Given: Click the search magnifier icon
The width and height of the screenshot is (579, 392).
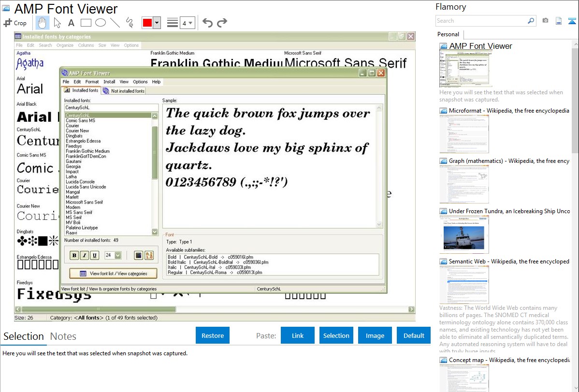Looking at the screenshot, I should [x=531, y=21].
